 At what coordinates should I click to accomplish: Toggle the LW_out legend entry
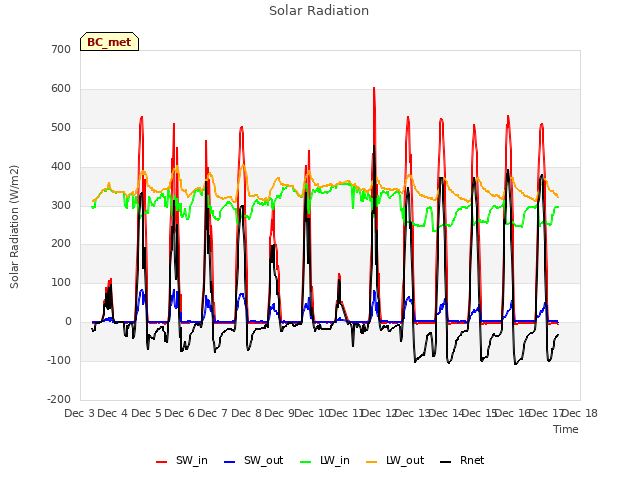click(x=395, y=461)
